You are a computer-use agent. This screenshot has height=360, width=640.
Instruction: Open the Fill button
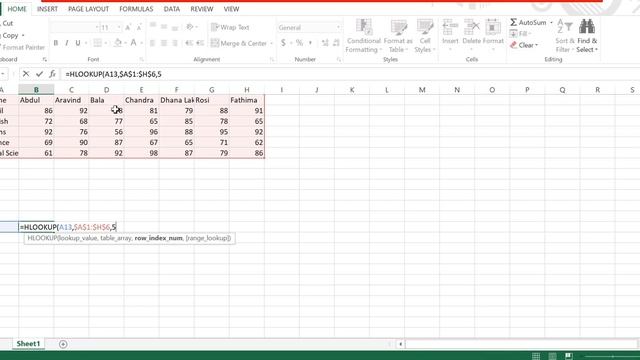pyautogui.click(x=520, y=33)
